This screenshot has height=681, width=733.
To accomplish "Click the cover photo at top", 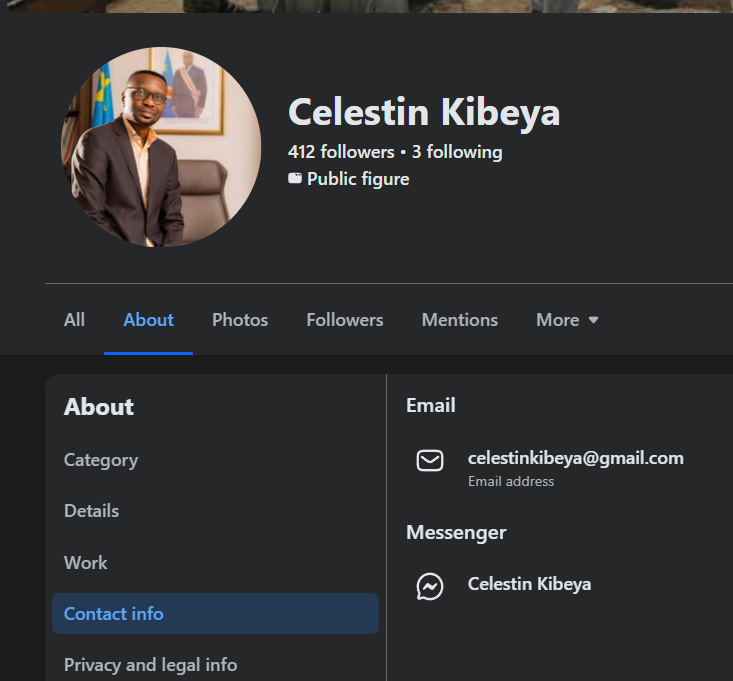I will [366, 6].
